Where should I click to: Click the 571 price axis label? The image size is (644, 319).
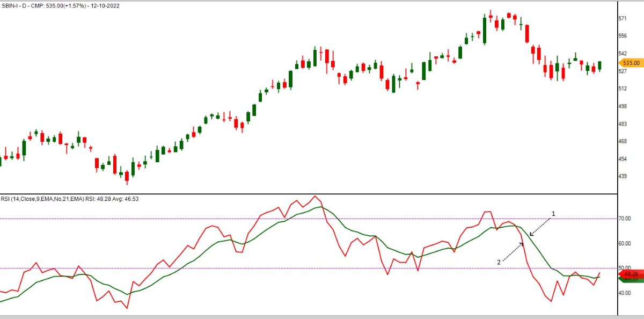click(623, 19)
